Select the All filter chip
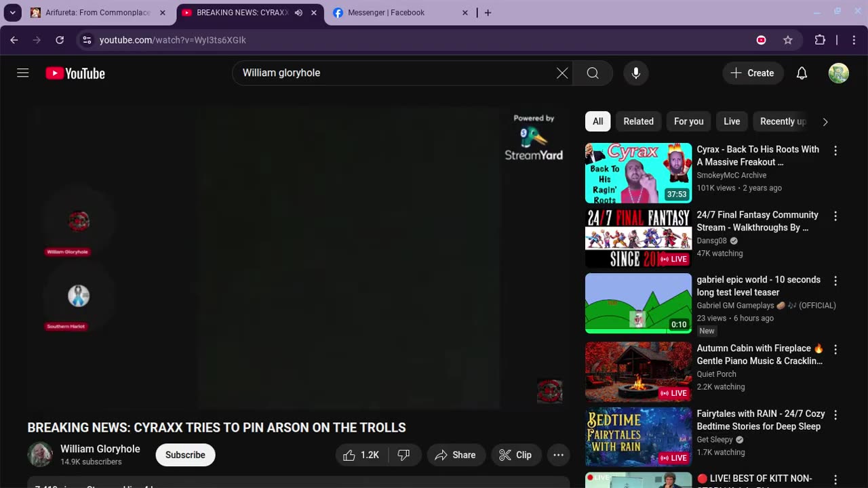This screenshot has width=868, height=488. tap(597, 121)
